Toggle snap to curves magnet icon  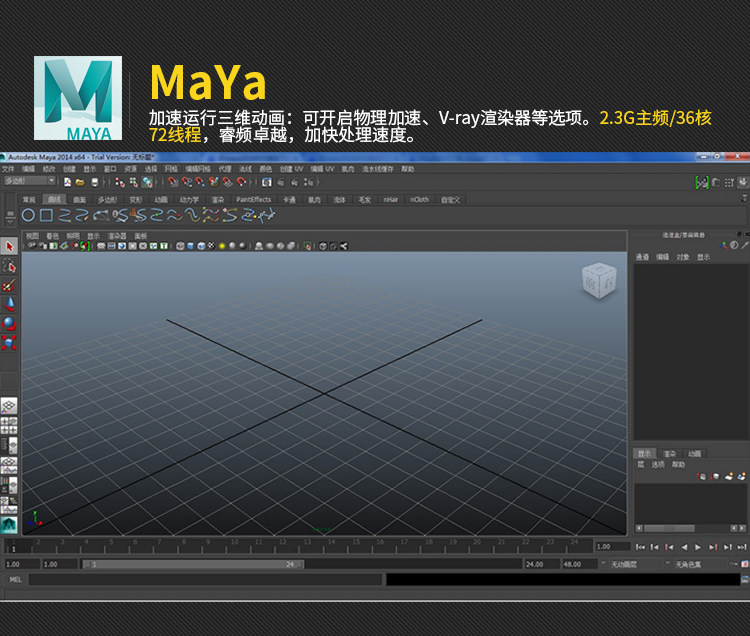pos(187,182)
